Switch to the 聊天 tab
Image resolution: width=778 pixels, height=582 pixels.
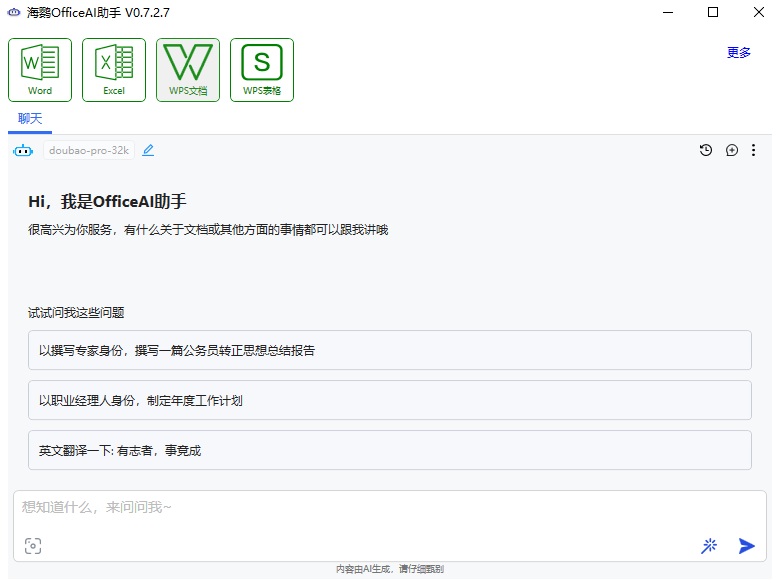pos(30,119)
